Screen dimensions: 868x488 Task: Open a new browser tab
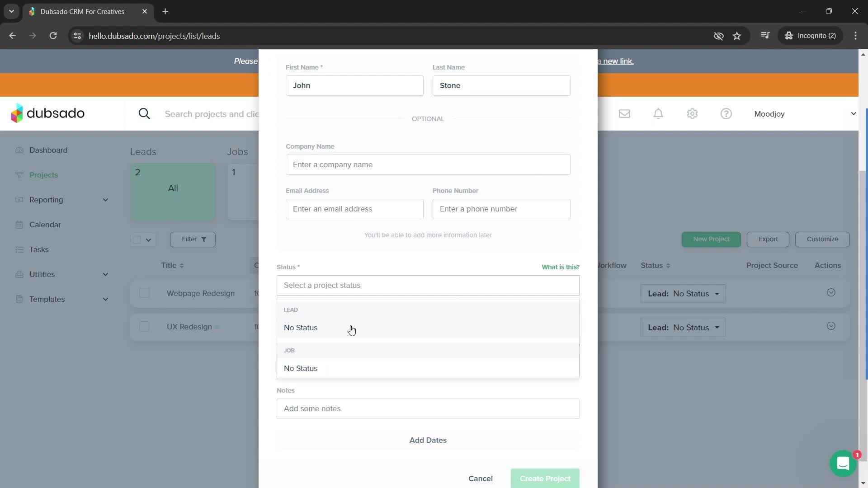tap(165, 11)
